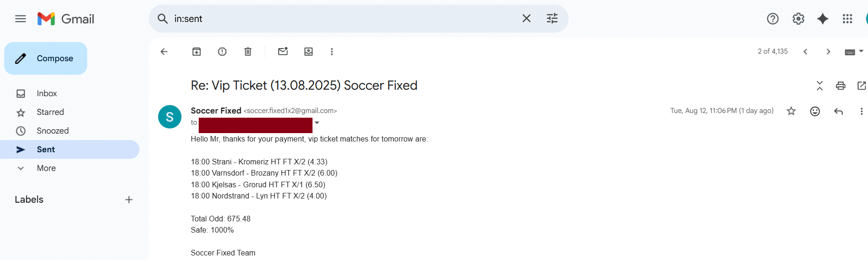868x262 pixels.
Task: Open the email in a new window
Action: coord(861,85)
